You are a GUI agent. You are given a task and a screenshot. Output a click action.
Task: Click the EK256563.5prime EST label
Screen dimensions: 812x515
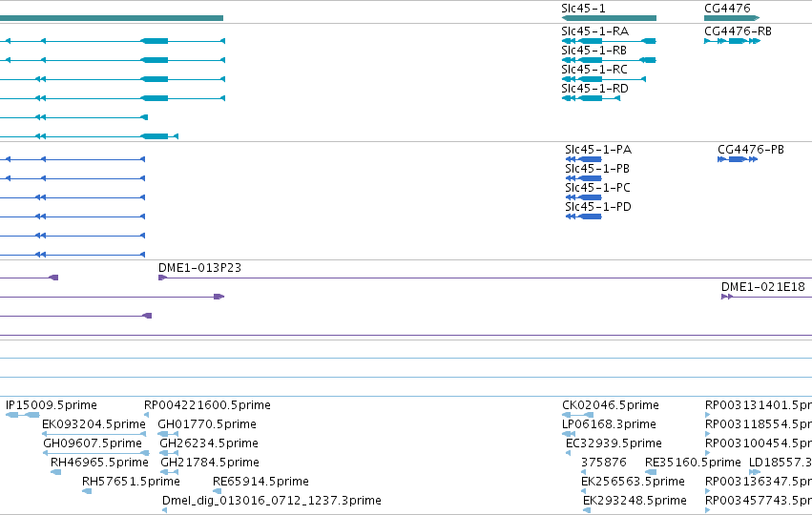click(x=633, y=482)
